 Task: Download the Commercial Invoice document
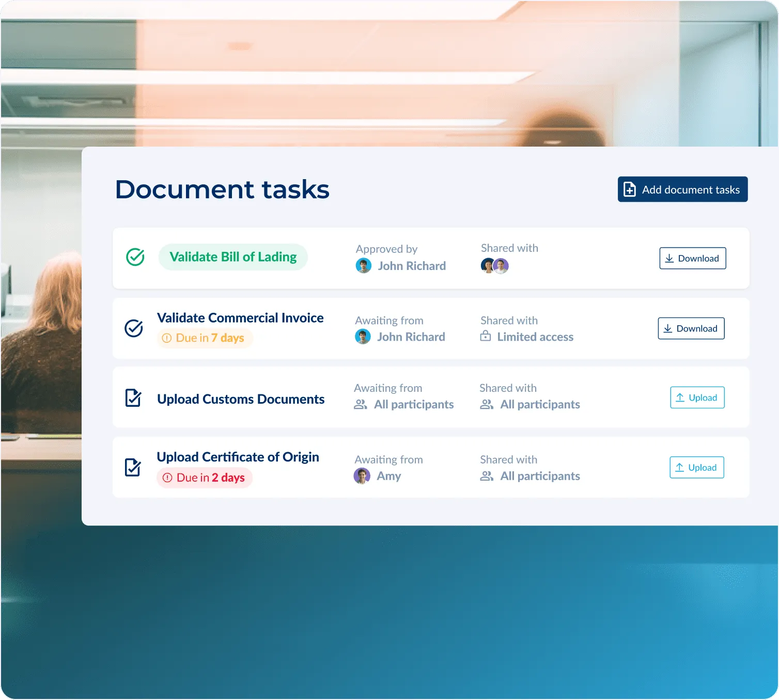(x=691, y=328)
